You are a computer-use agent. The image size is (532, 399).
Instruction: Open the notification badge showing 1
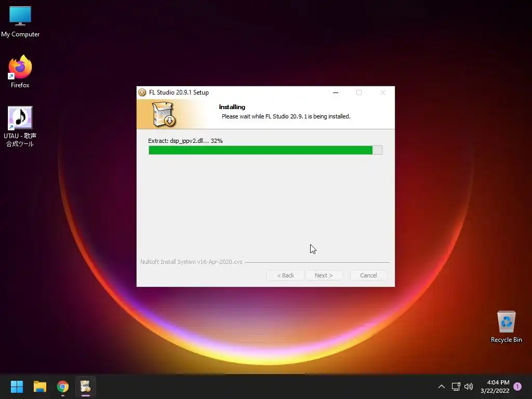tap(517, 387)
